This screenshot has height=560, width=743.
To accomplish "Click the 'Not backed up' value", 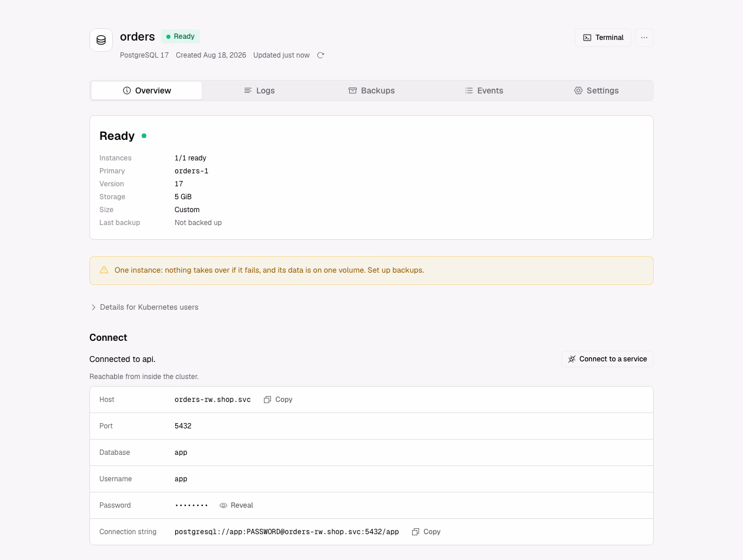I will coord(198,223).
